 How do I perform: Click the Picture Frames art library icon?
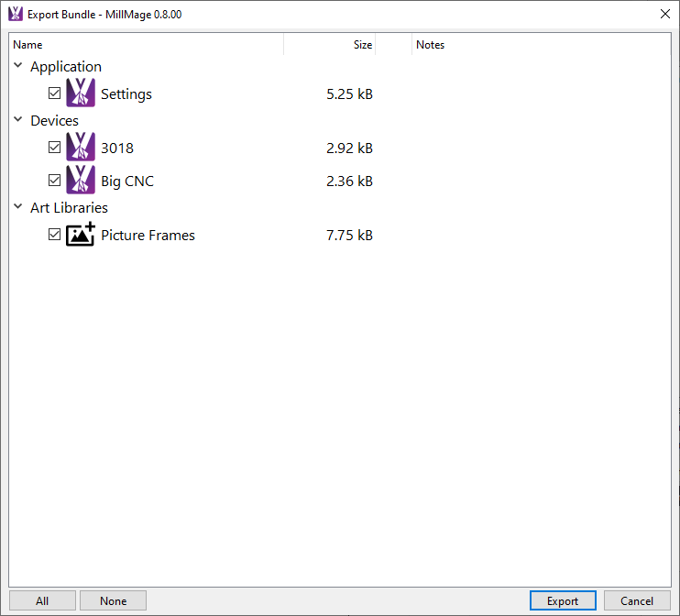pyautogui.click(x=81, y=235)
